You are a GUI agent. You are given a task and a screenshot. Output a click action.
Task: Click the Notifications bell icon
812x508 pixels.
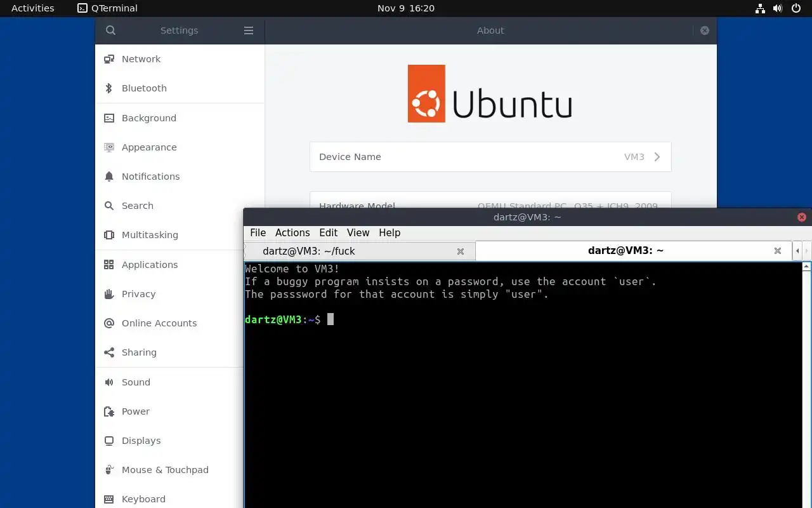click(109, 177)
